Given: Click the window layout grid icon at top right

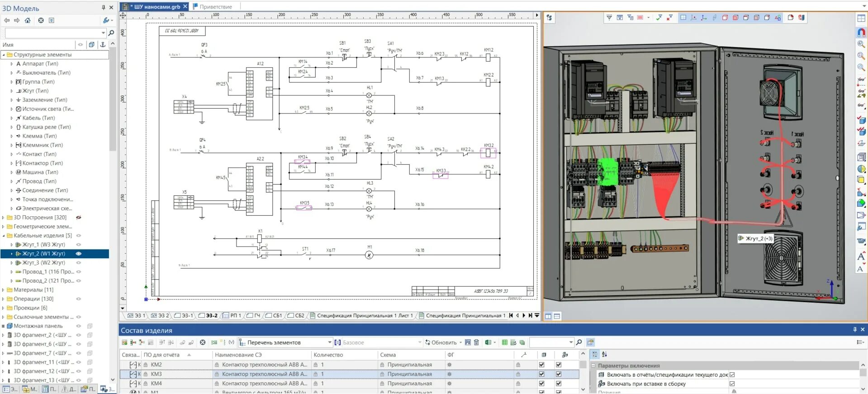Looking at the screenshot, I should click(x=861, y=18).
